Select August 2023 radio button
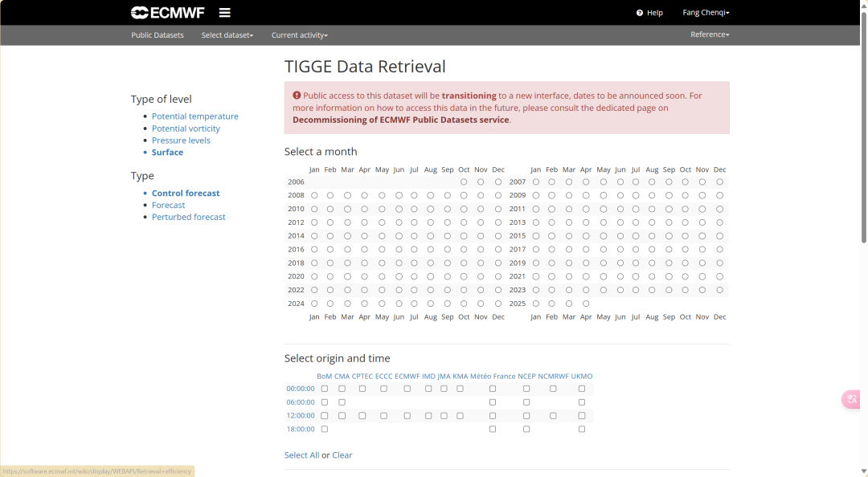 (652, 290)
